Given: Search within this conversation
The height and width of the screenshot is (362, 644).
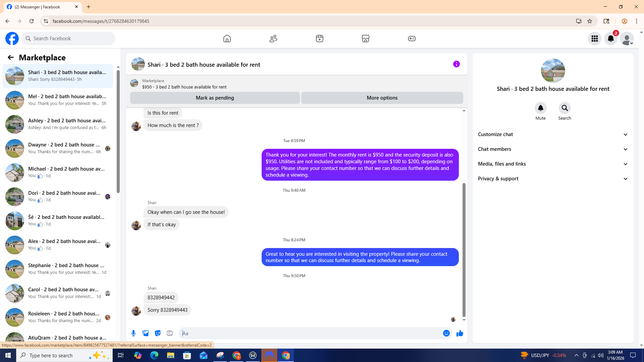Looking at the screenshot, I should (565, 108).
